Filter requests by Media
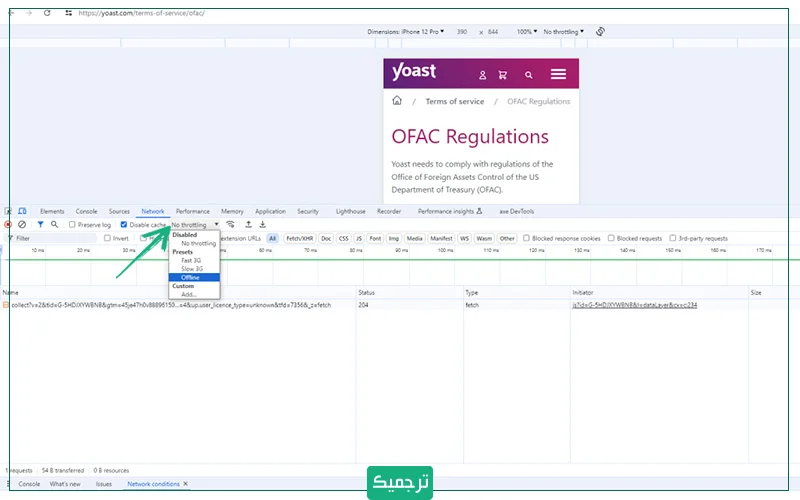 pos(414,238)
